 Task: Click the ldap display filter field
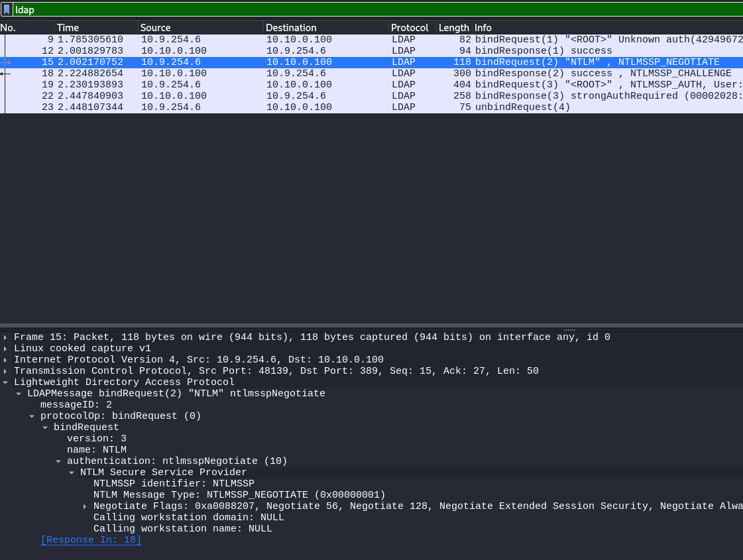pyautogui.click(x=371, y=9)
